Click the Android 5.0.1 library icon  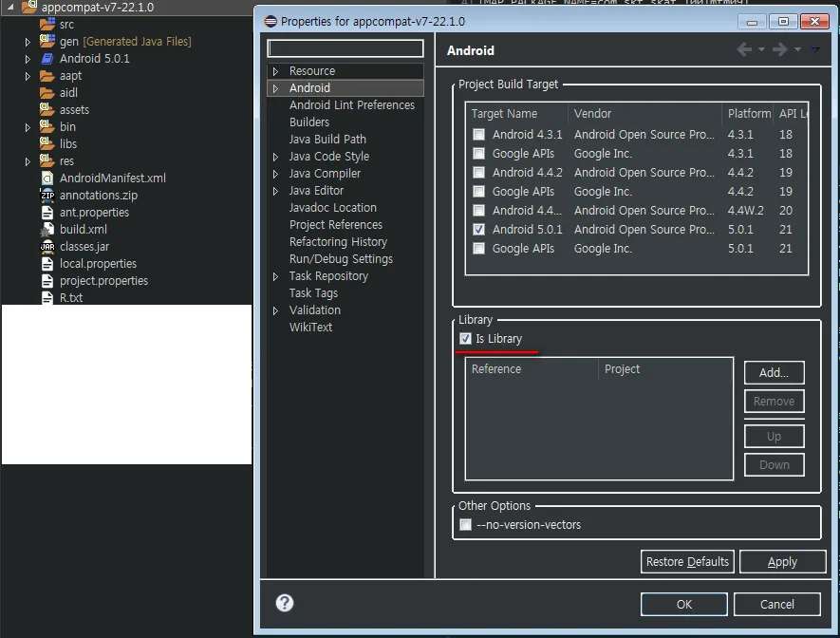(47, 59)
